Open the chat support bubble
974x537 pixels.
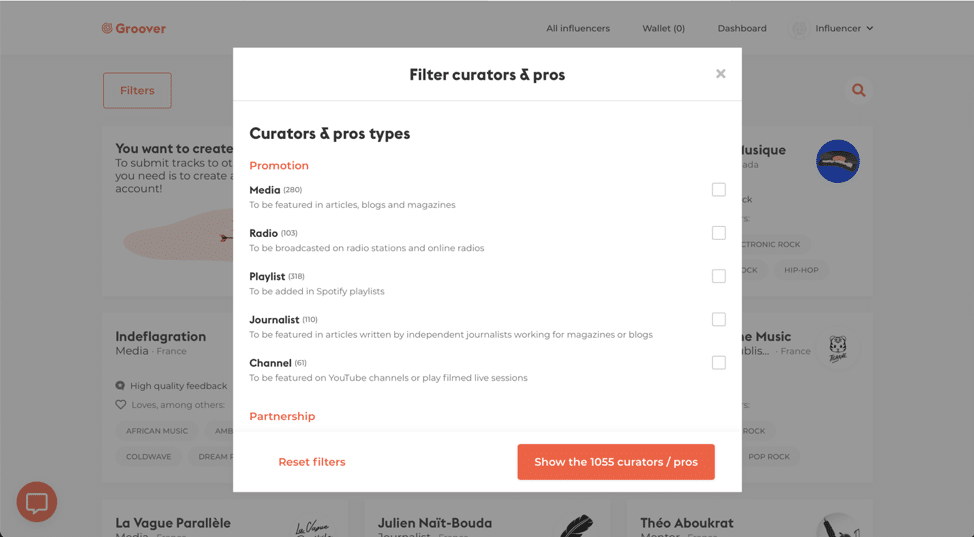point(37,502)
